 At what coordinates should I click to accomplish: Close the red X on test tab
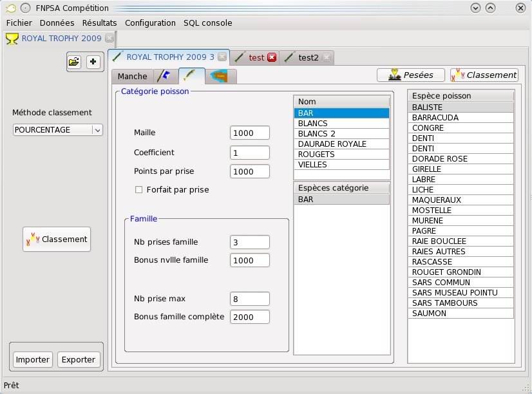click(272, 57)
